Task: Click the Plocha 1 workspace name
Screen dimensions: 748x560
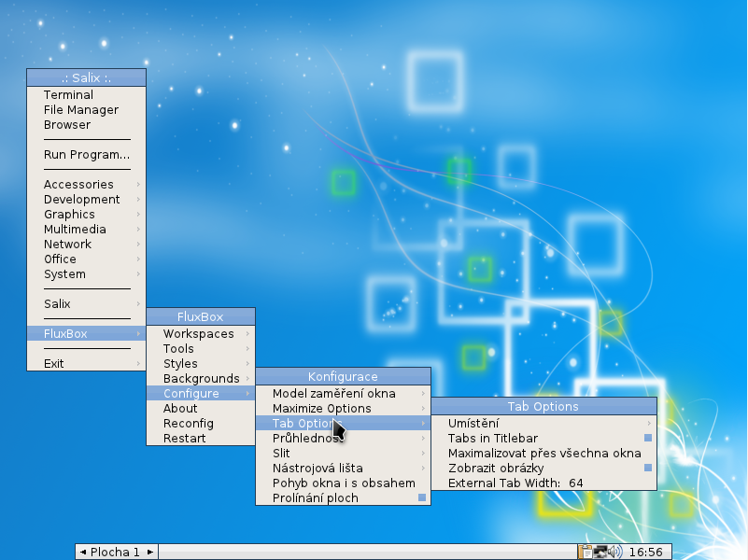Action: tap(115, 552)
